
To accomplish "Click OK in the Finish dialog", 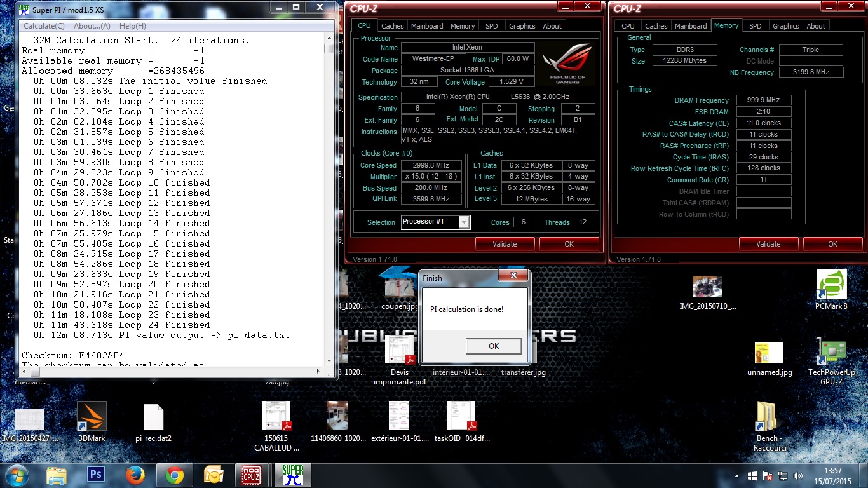I will (x=494, y=346).
